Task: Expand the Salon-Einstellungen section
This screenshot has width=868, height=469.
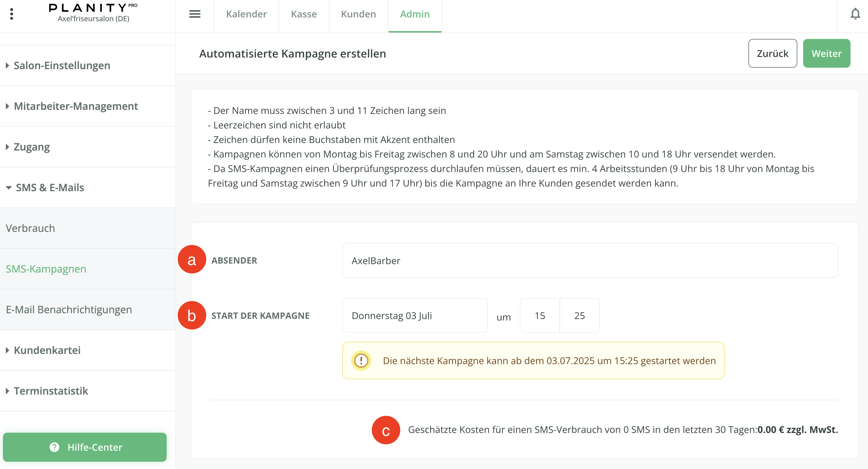Action: coord(62,65)
